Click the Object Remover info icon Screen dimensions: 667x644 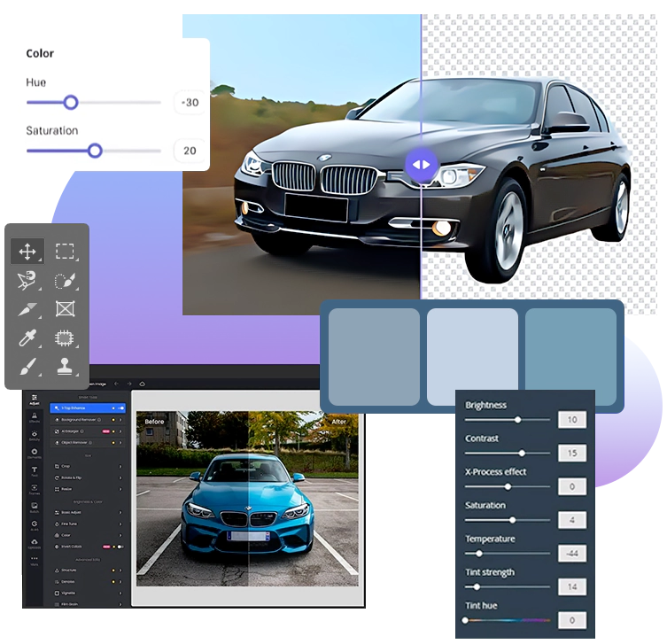click(x=90, y=443)
